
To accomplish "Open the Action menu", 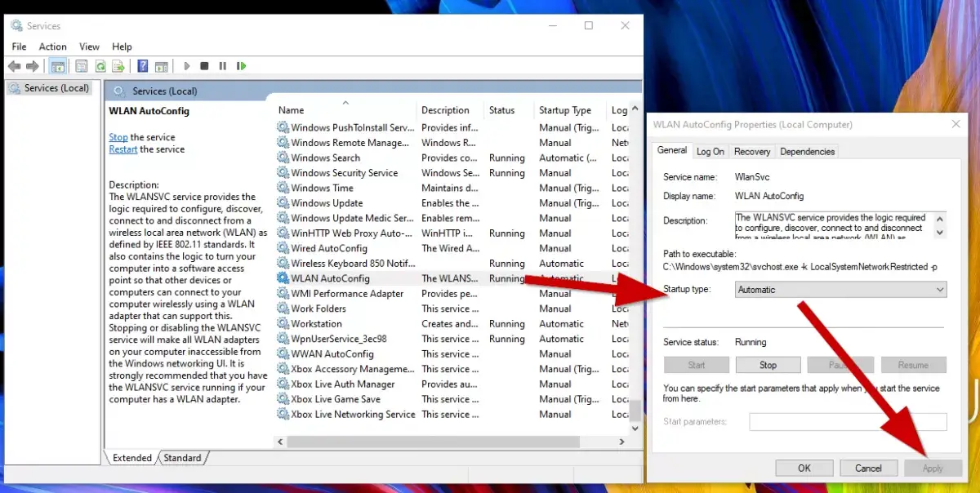I will coord(53,47).
